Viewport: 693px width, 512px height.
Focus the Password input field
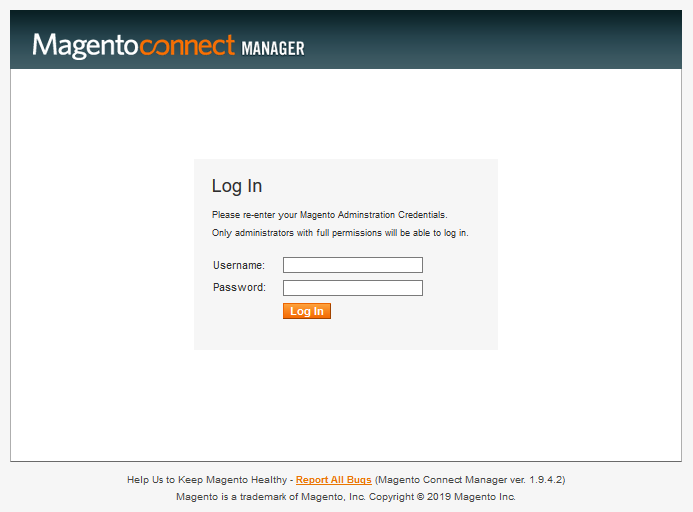[352, 288]
